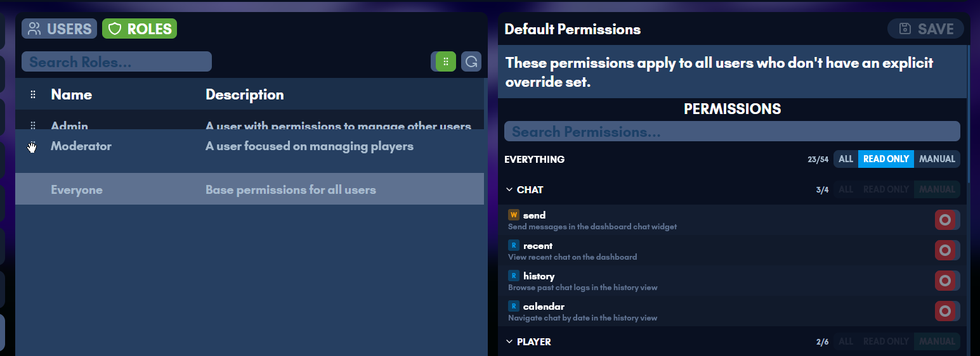Select the Everyone role row
Viewport: 980px width, 356px height.
point(249,189)
